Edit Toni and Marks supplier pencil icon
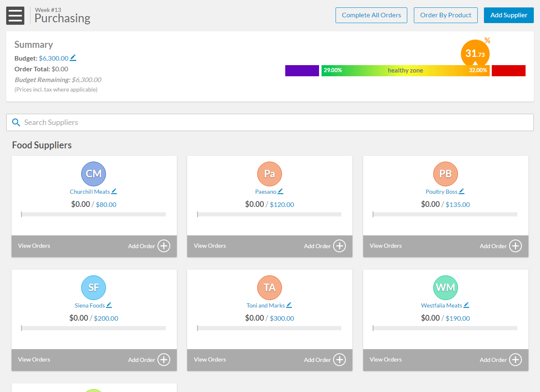This screenshot has width=540, height=392. tap(289, 305)
